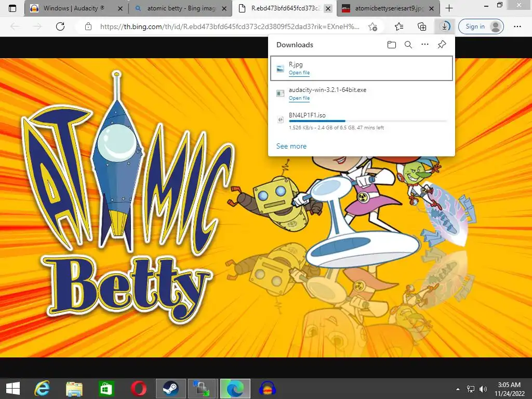This screenshot has height=399, width=532.
Task: Open Audacity from taskbar
Action: click(267, 389)
